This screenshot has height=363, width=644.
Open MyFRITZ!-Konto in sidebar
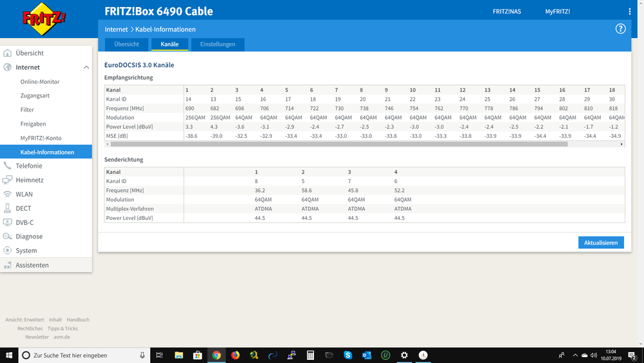(41, 138)
